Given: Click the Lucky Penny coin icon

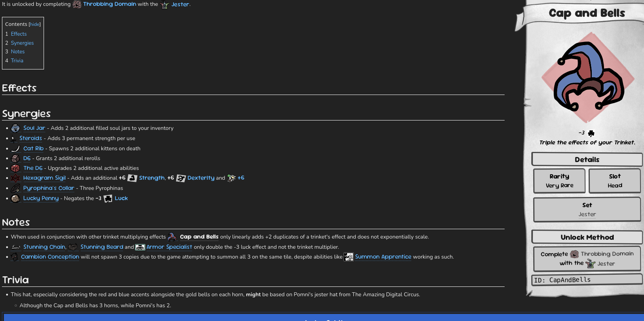Looking at the screenshot, I should pos(15,199).
